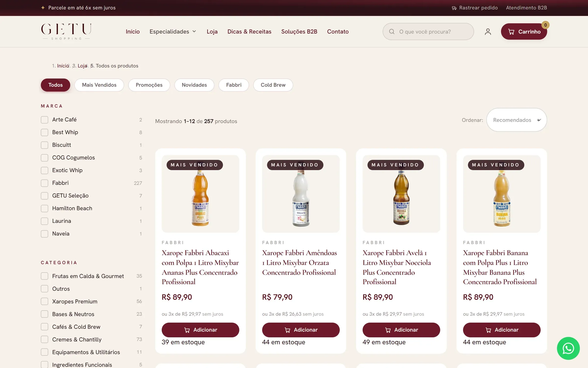Open the Recomendados sort dropdown
588x368 pixels.
[516, 120]
